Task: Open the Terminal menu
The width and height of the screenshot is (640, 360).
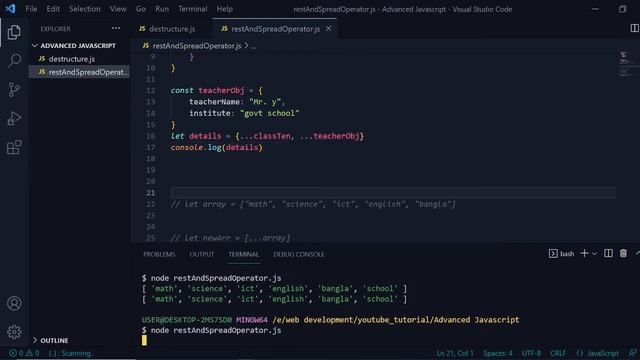Action: [x=193, y=9]
